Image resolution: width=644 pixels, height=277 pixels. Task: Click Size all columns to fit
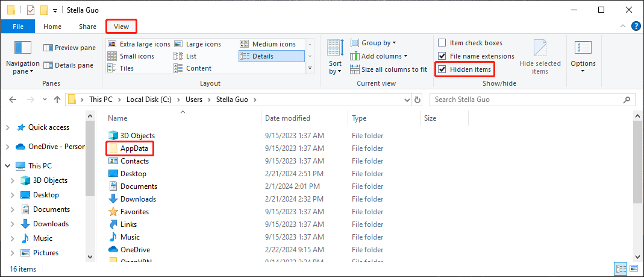click(x=389, y=69)
